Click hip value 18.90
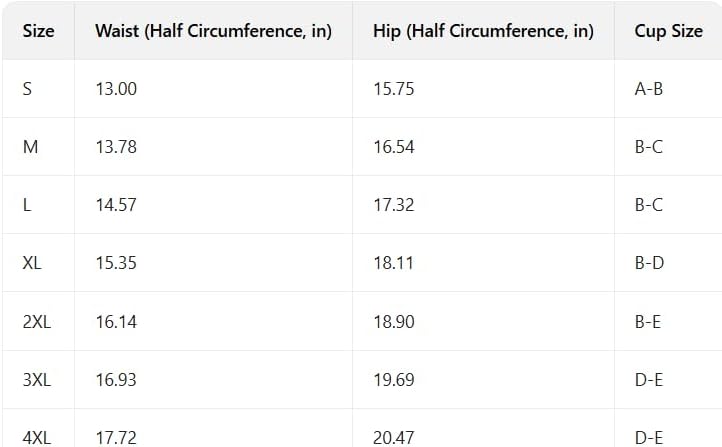This screenshot has height=447, width=722. 394,321
